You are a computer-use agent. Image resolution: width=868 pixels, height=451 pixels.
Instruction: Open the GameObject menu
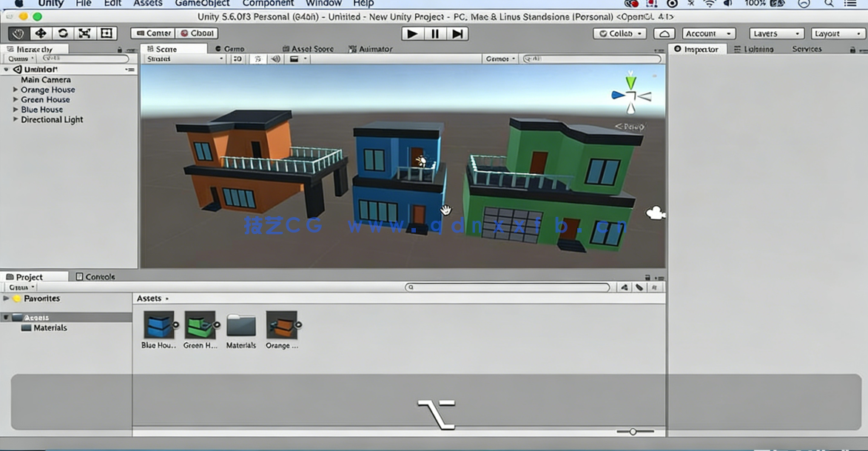tap(202, 4)
